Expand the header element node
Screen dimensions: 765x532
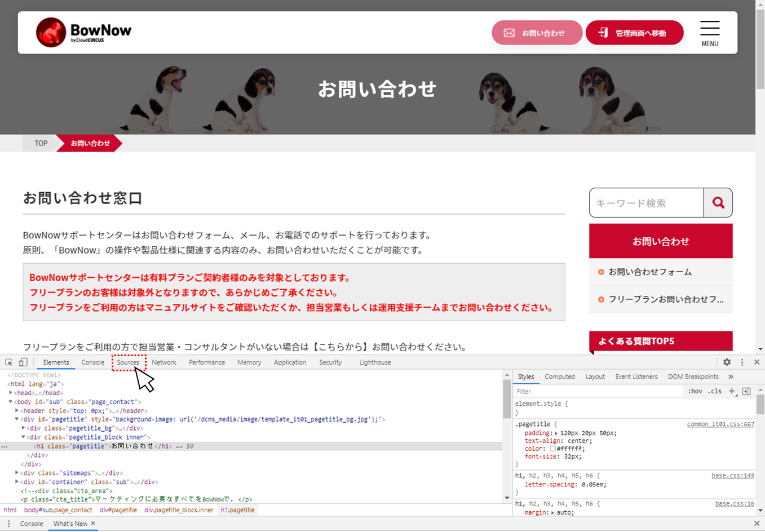click(x=17, y=411)
